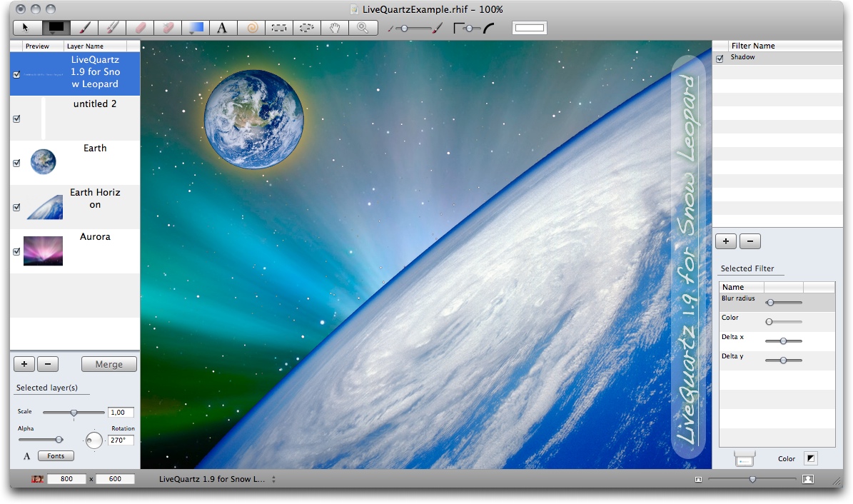
Task: Open the black foreground color well
Action: (x=56, y=27)
